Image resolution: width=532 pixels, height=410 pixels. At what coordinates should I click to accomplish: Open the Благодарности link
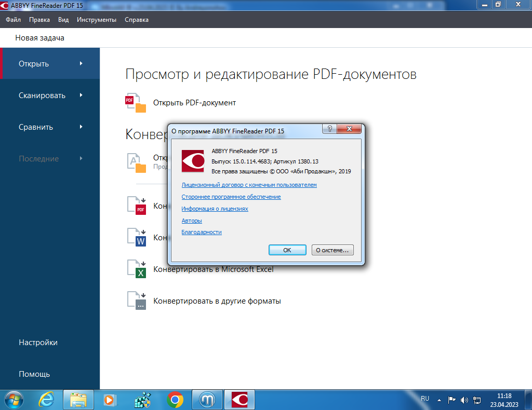202,232
